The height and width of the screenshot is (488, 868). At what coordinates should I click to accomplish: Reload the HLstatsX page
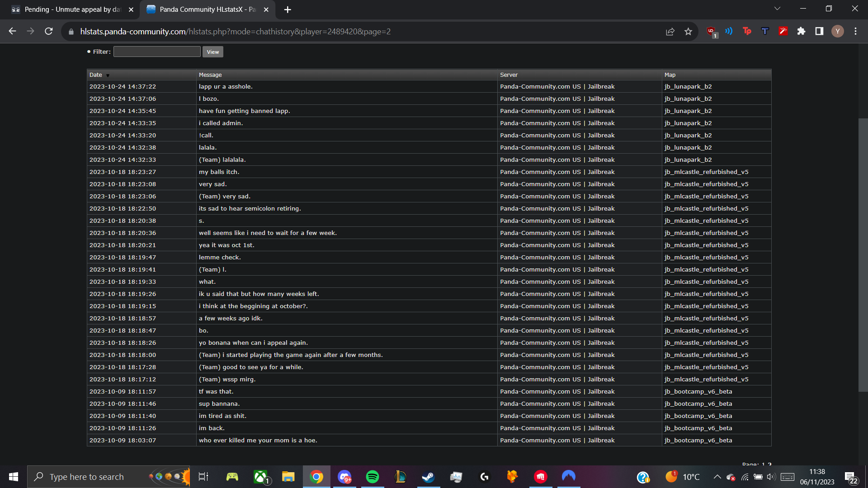click(49, 31)
